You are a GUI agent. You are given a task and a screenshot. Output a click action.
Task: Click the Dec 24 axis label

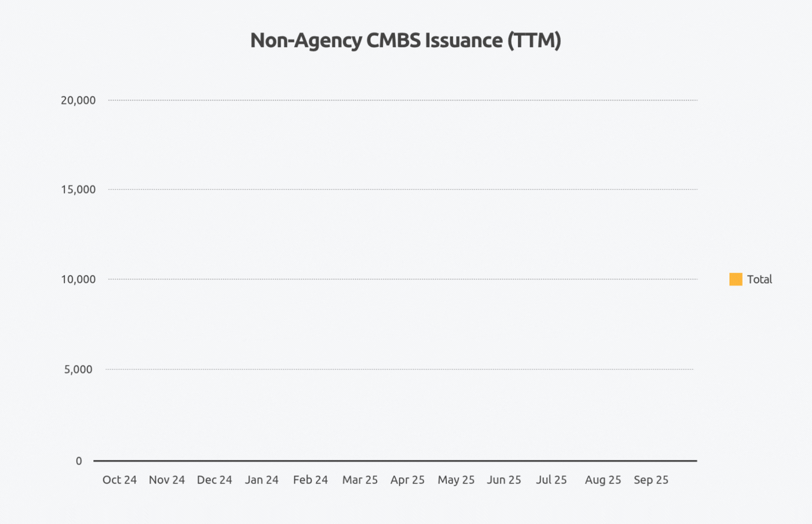(214, 480)
